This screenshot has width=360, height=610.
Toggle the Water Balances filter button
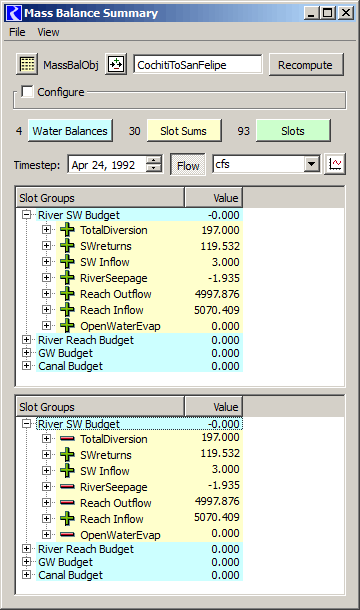pyautogui.click(x=70, y=131)
